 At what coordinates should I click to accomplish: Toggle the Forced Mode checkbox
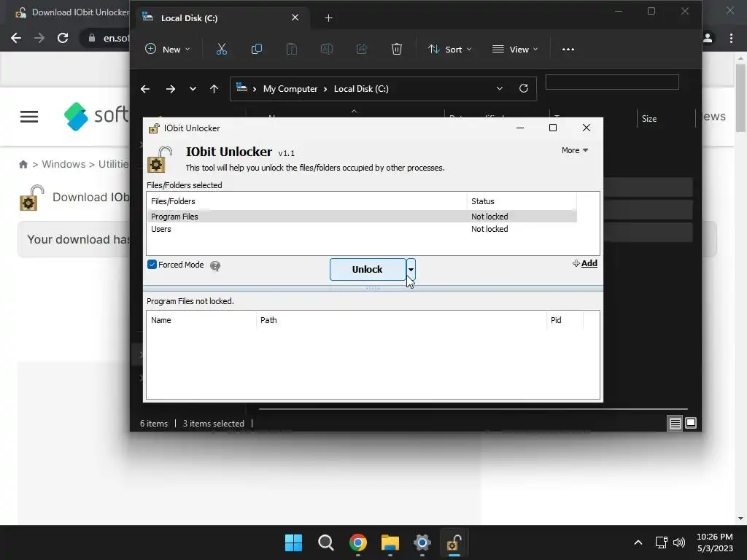(152, 265)
